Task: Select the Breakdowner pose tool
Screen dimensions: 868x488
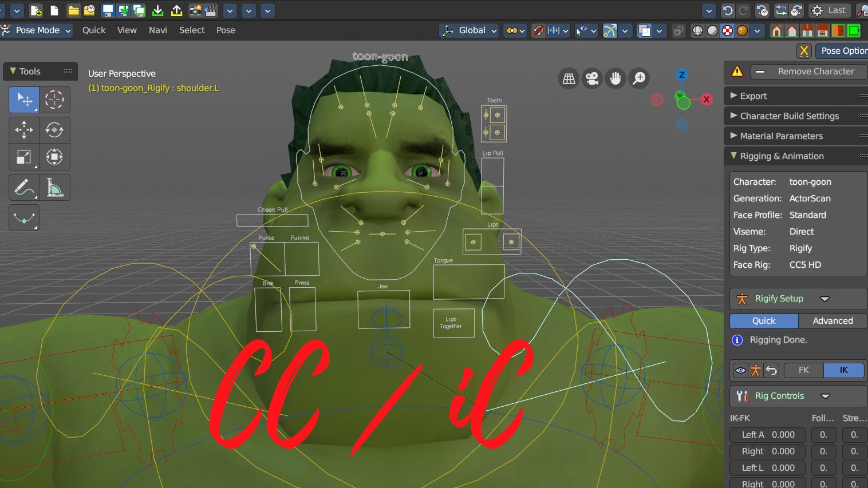Action: (24, 218)
